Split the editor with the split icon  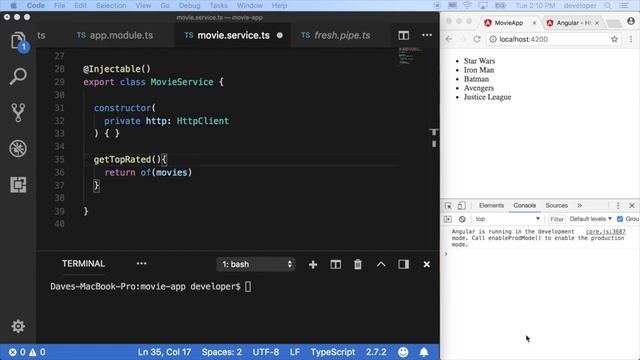point(403,36)
